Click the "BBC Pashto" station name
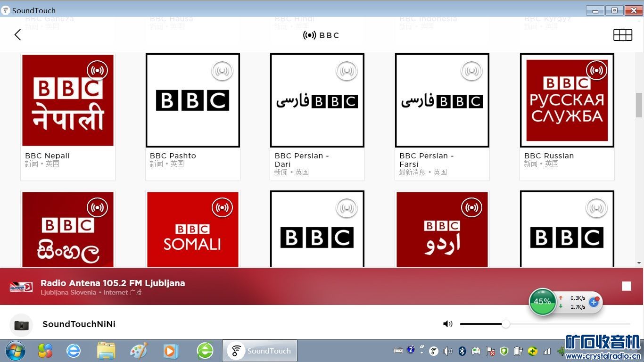 click(x=173, y=156)
